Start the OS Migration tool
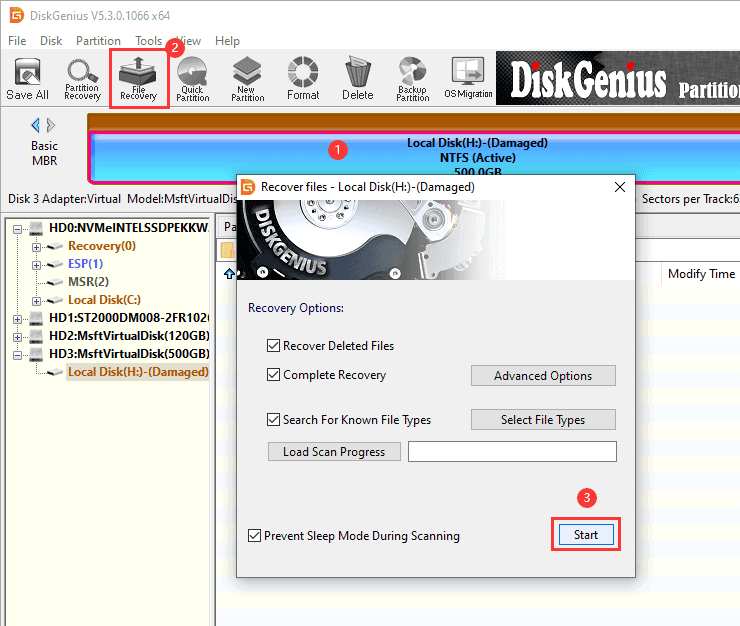 (468, 79)
